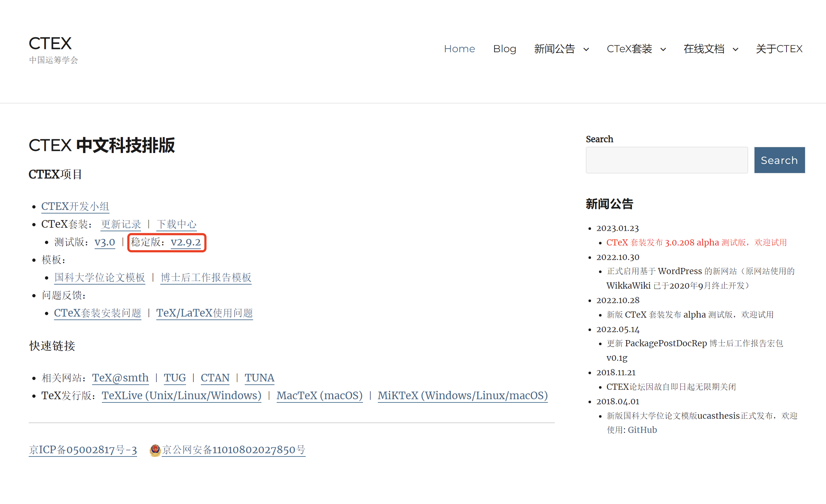Open the GitHub link under 2018.04.01
This screenshot has height=504, width=826.
tap(642, 430)
